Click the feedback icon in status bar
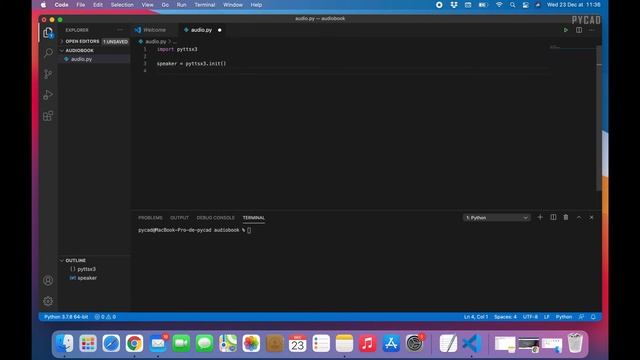 click(581, 317)
